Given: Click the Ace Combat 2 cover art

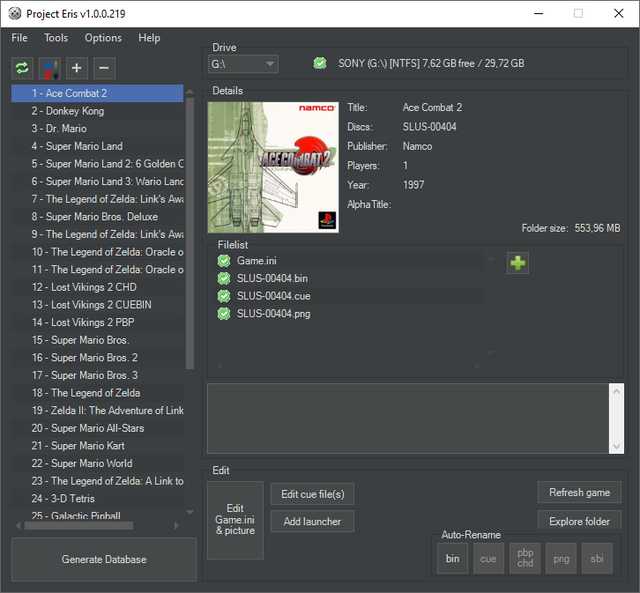Looking at the screenshot, I should point(273,167).
